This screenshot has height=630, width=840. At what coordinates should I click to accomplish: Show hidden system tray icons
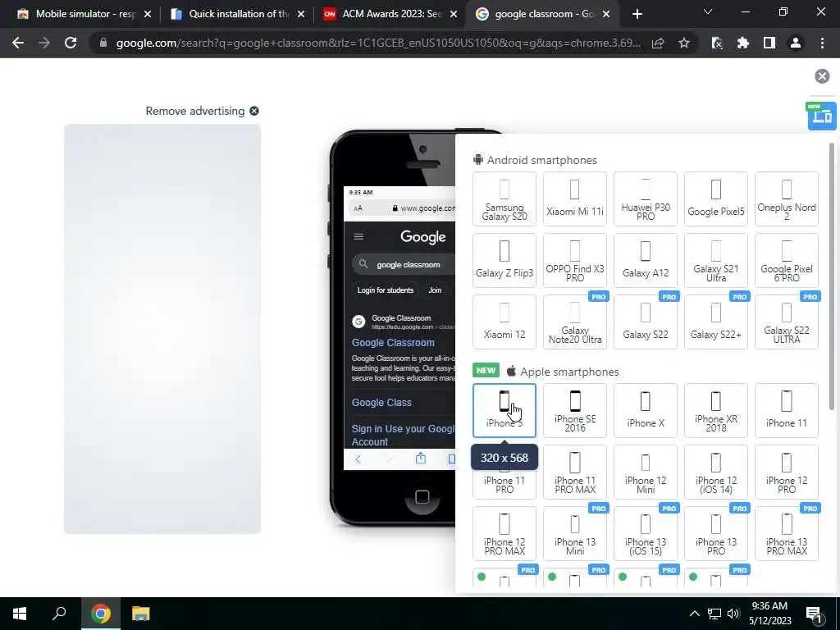694,614
